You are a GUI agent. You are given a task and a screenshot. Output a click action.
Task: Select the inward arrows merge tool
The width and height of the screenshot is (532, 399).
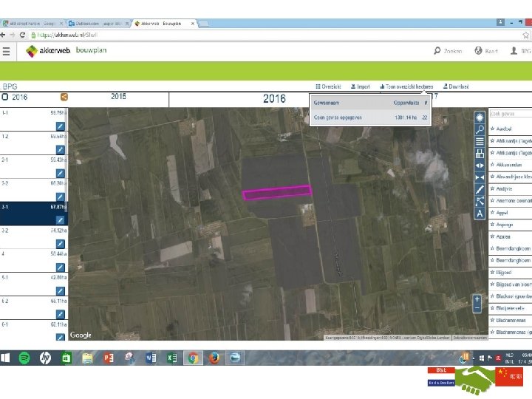tap(480, 177)
